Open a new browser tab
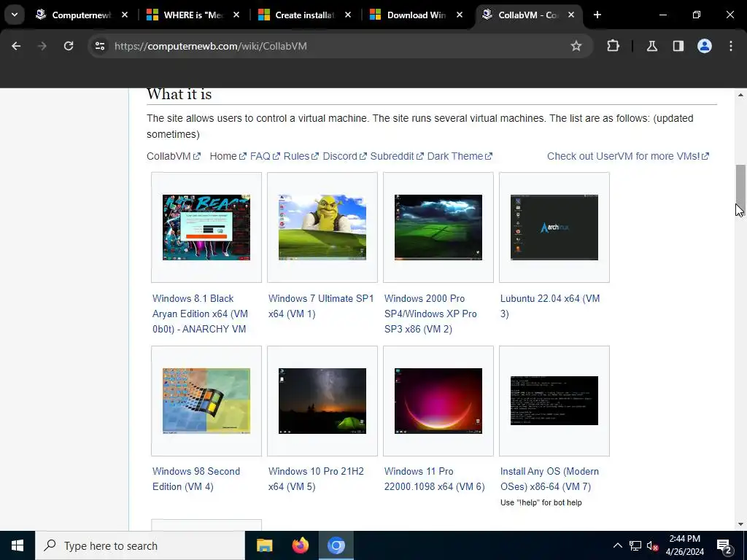Viewport: 747px width, 560px height. [x=597, y=15]
